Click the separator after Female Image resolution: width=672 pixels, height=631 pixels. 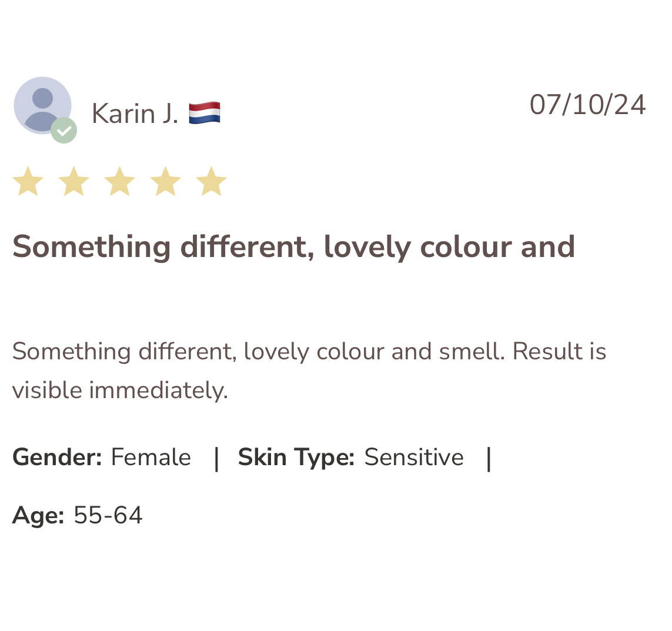(216, 458)
